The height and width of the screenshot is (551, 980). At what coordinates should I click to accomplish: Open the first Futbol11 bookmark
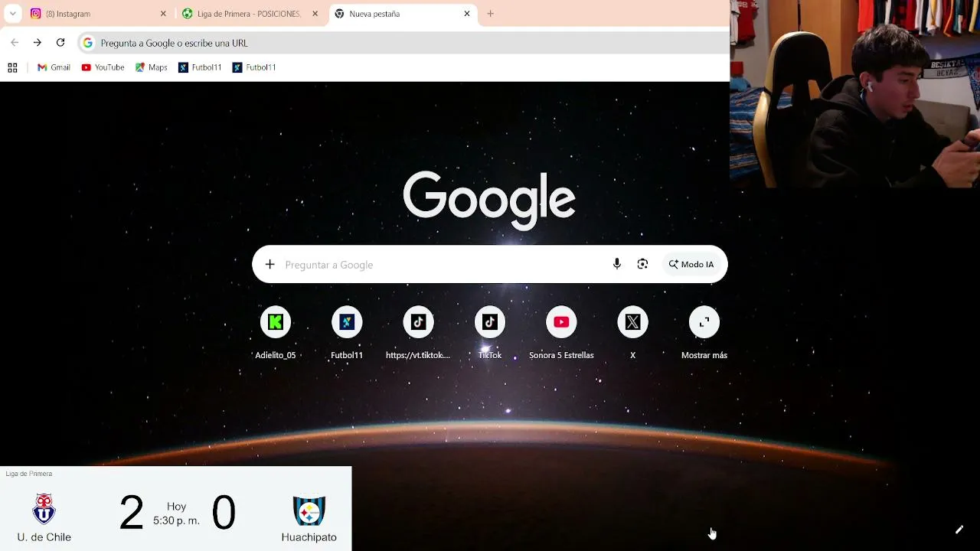[200, 67]
